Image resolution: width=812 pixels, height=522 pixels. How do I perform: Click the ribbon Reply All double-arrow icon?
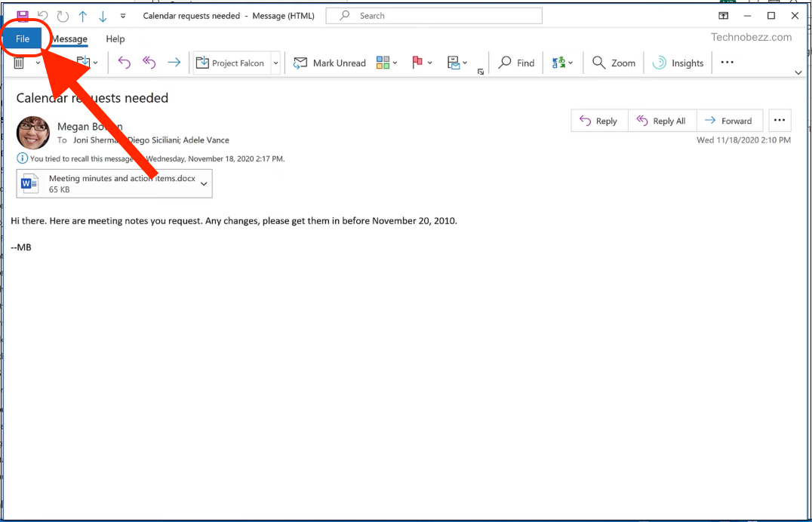(x=149, y=63)
